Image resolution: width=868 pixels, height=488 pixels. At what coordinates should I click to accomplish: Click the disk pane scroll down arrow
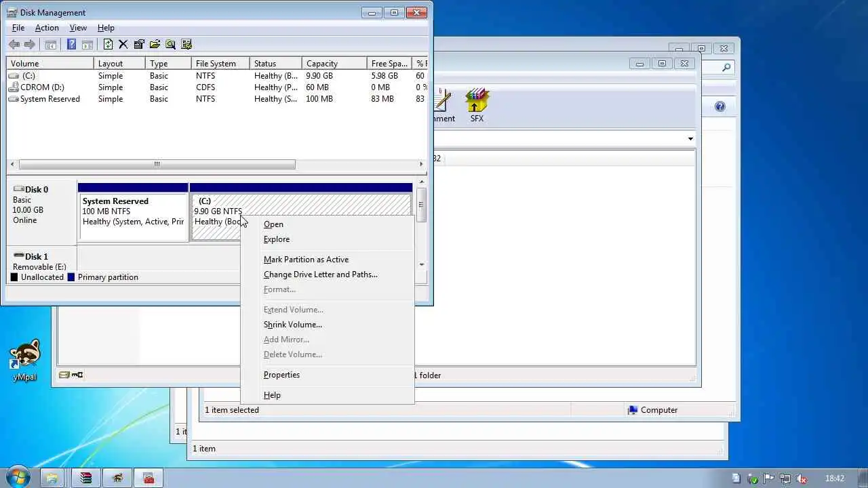coord(422,264)
